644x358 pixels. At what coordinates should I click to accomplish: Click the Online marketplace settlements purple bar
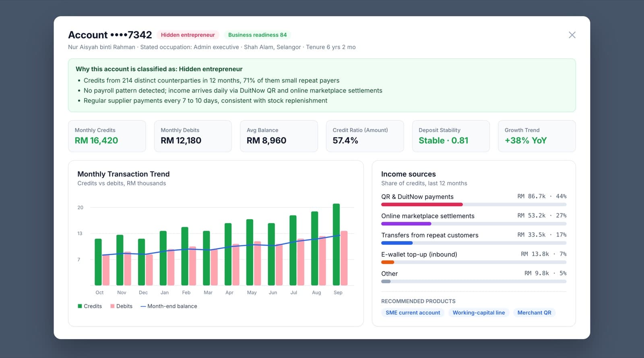406,224
